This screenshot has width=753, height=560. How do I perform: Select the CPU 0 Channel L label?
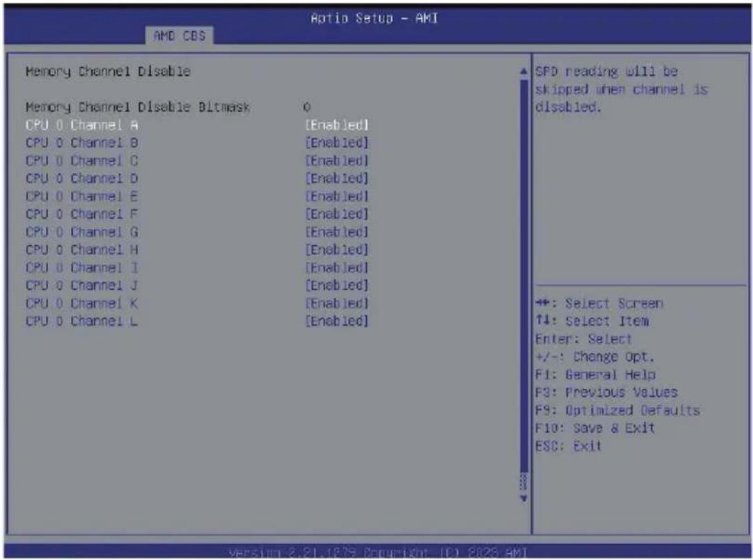(x=82, y=321)
